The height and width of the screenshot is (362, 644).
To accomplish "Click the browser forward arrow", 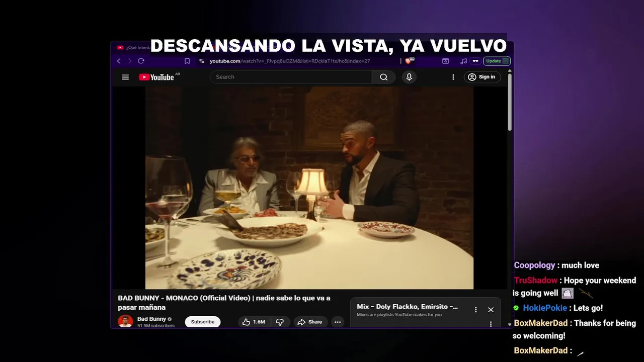I will (x=130, y=61).
